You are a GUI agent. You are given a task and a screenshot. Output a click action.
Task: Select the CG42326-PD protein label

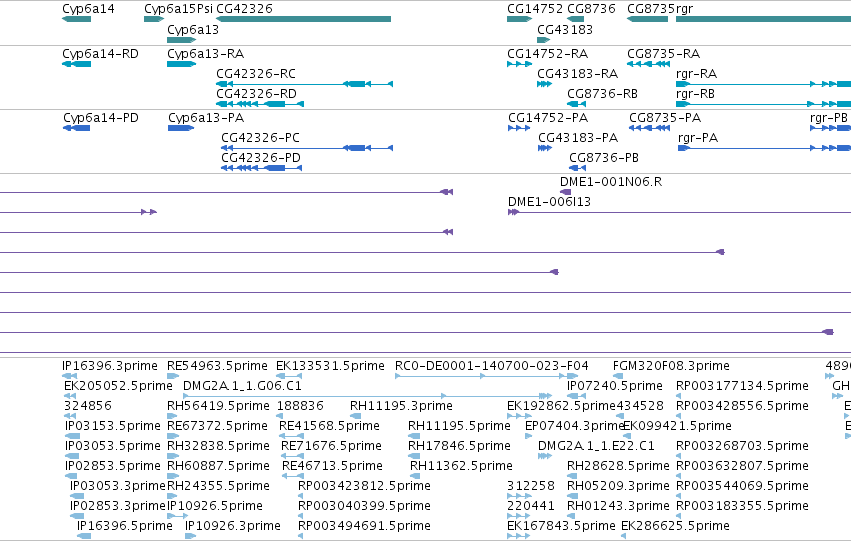[x=261, y=157]
